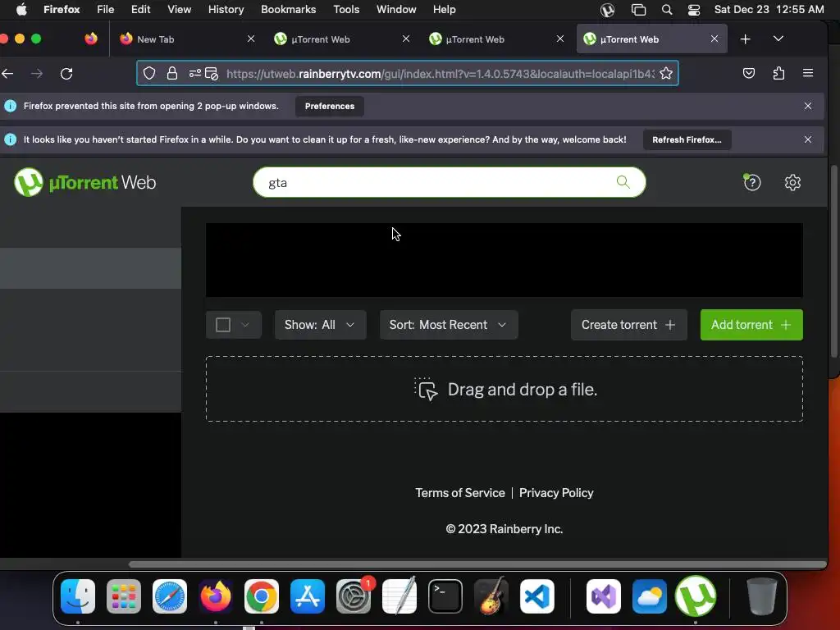Screen dimensions: 840x630
Task: Click the µTorrent icon in the dock
Action: pos(696,596)
